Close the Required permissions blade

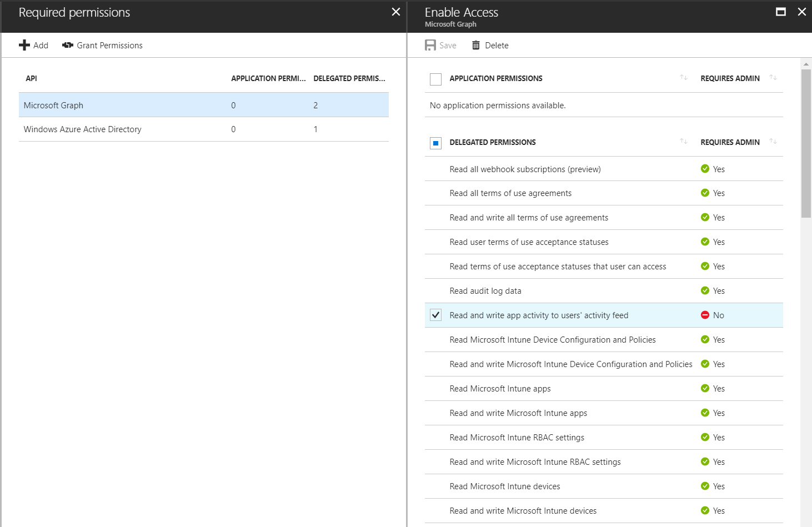[395, 12]
